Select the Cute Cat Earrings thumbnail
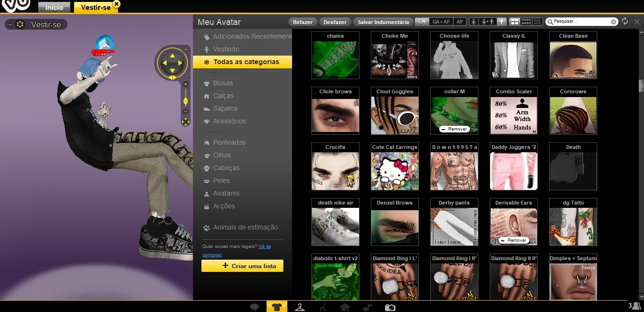The height and width of the screenshot is (312, 644). tap(395, 172)
